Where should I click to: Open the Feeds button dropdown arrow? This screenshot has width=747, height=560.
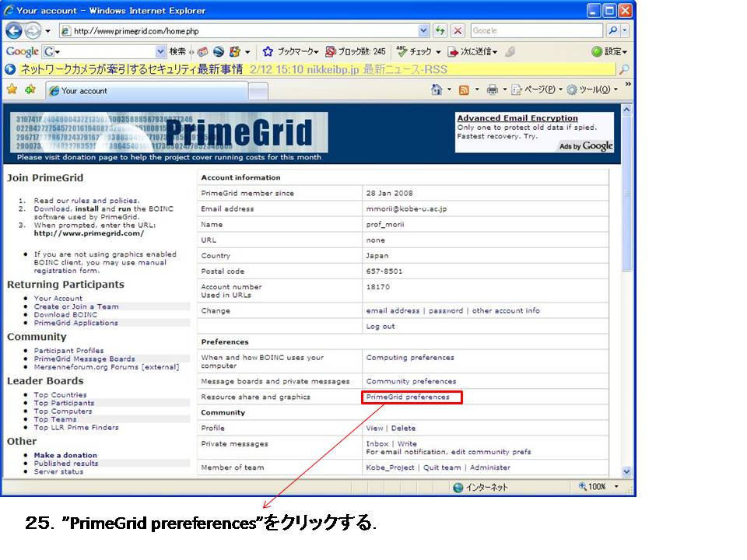[476, 89]
